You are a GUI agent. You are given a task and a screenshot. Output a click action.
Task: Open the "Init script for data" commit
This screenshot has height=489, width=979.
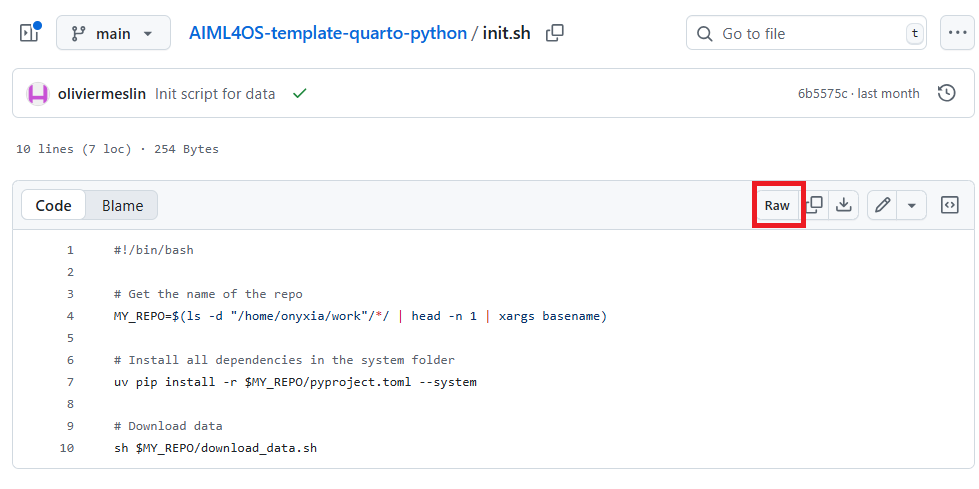click(x=215, y=94)
